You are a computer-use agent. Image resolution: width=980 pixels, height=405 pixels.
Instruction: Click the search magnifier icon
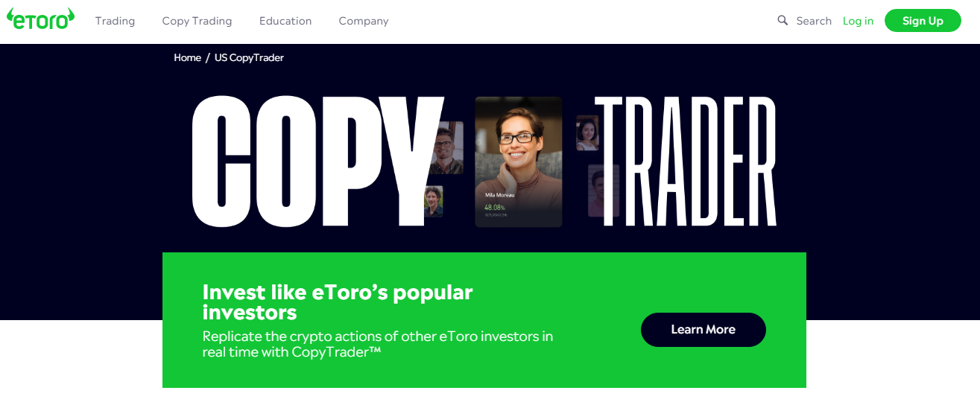click(x=783, y=21)
